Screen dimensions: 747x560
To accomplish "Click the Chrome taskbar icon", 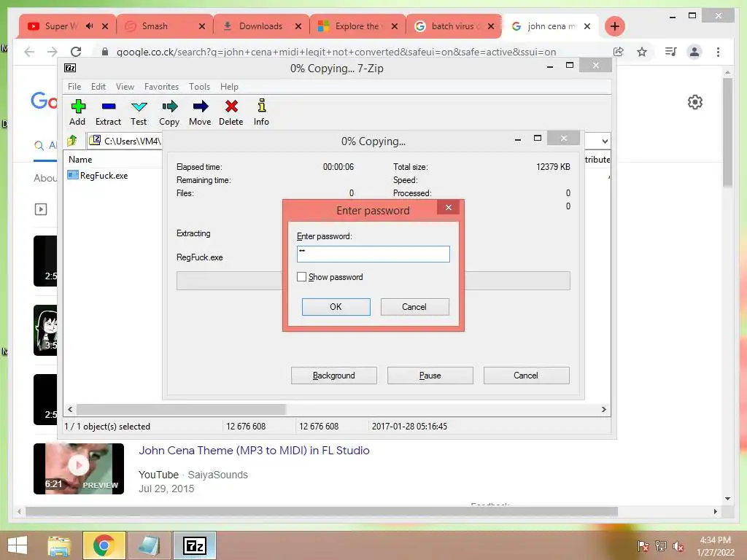I will [x=104, y=545].
